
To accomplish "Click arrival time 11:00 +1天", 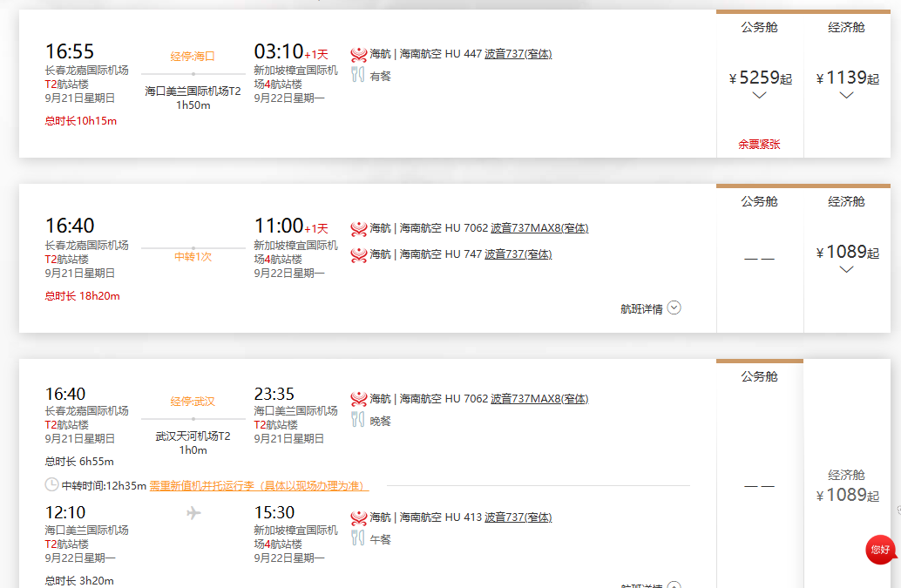I will point(291,226).
